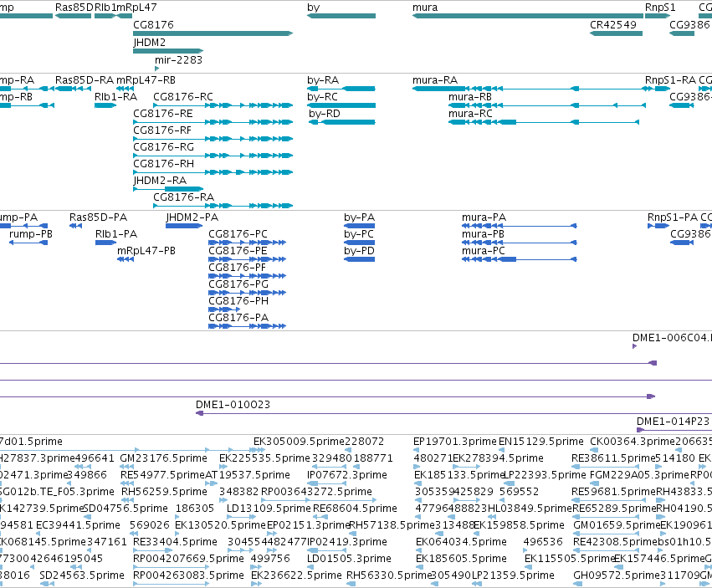The height and width of the screenshot is (588, 712).
Task: Select the RnpS1-RA transcript label
Action: (670, 80)
